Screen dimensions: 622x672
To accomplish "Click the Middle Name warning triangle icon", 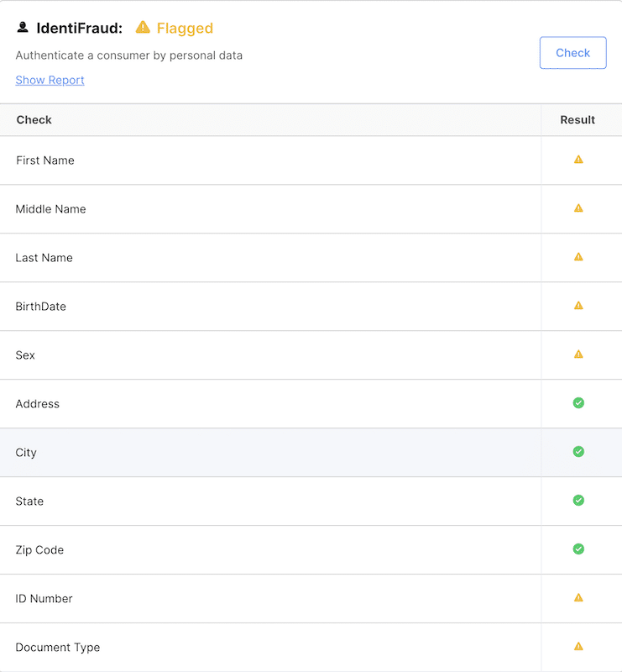I will tap(578, 208).
